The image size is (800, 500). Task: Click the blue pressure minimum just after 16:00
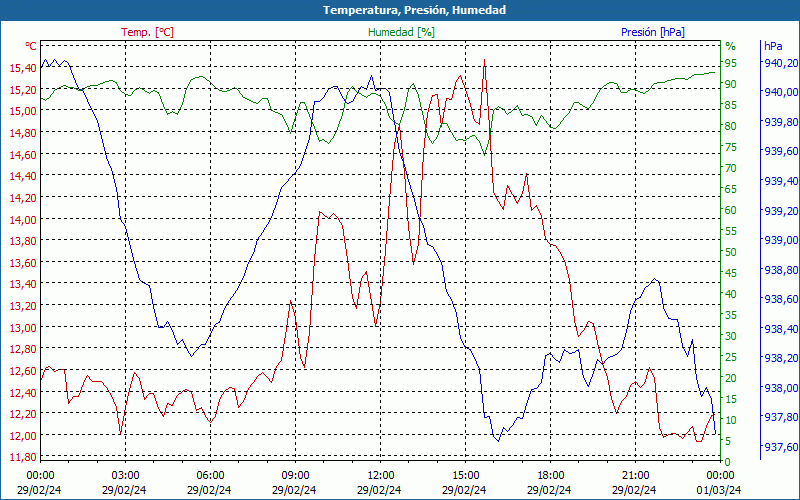point(498,440)
